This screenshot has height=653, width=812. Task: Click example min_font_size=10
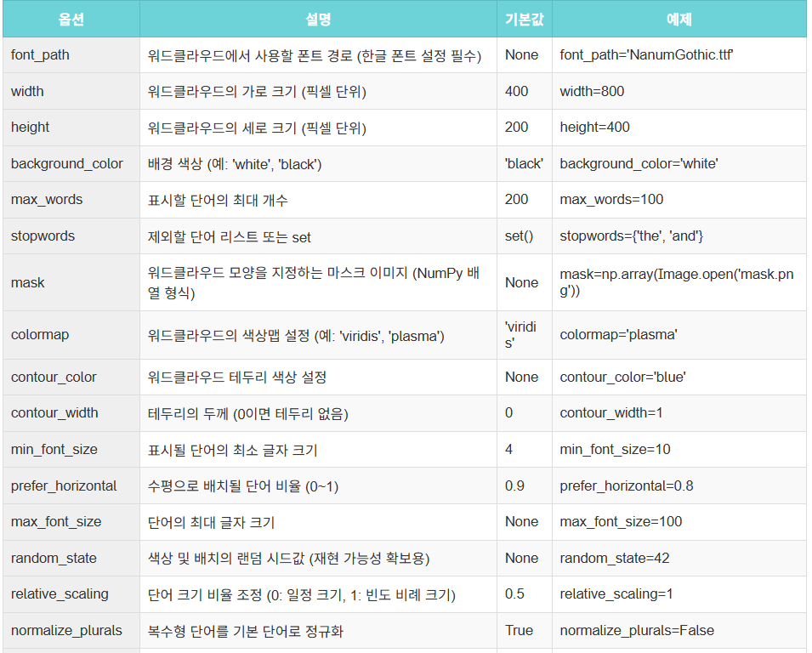point(615,450)
